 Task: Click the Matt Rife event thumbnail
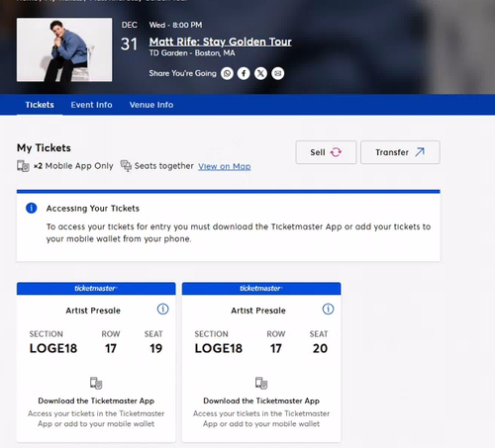(x=64, y=49)
